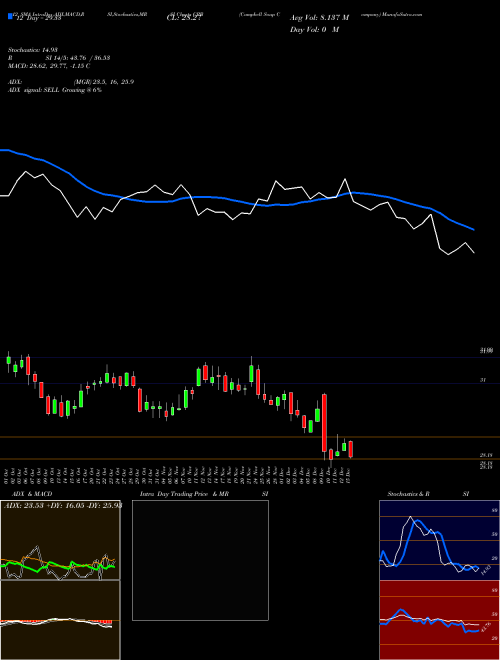Click the 28.18 price level label on axis
The image size is (500, 660).
(x=486, y=455)
